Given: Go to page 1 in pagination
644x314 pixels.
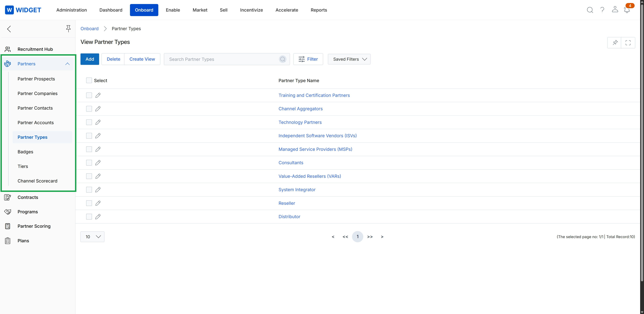Looking at the screenshot, I should pos(358,237).
